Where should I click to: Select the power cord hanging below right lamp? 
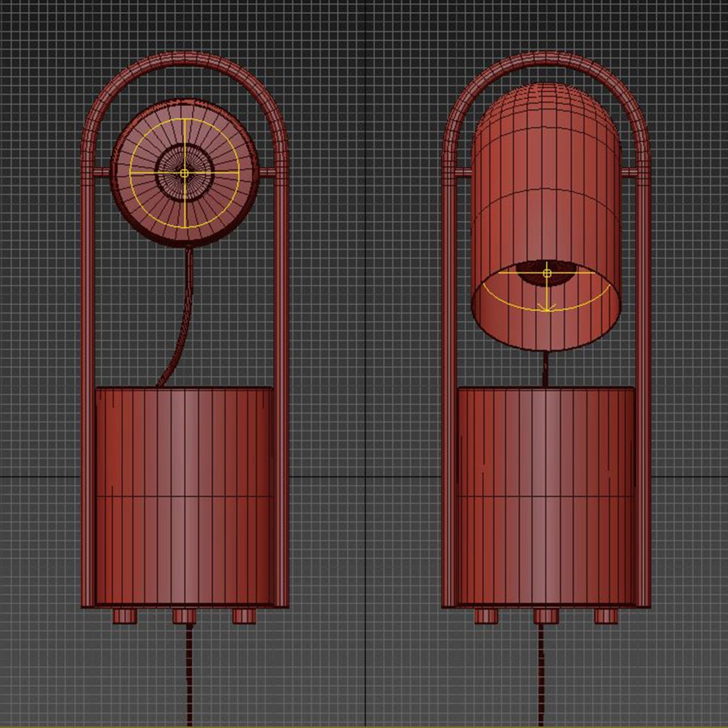click(x=541, y=676)
